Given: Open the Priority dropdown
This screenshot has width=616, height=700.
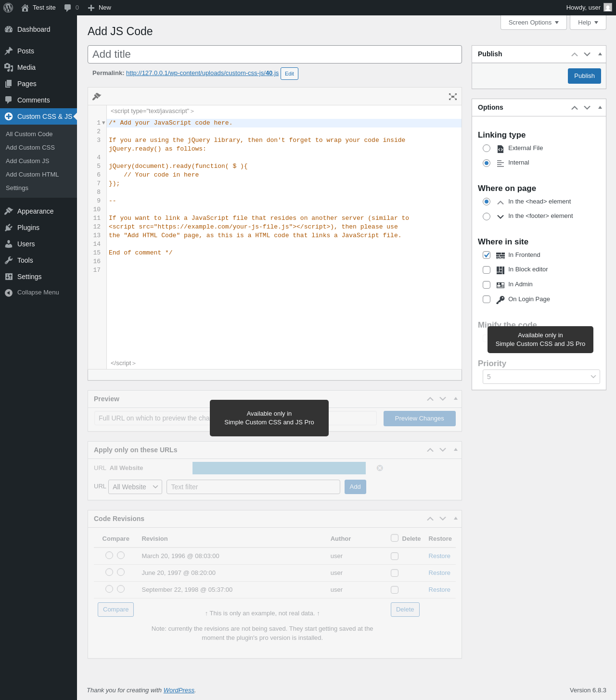Looking at the screenshot, I should click(541, 377).
